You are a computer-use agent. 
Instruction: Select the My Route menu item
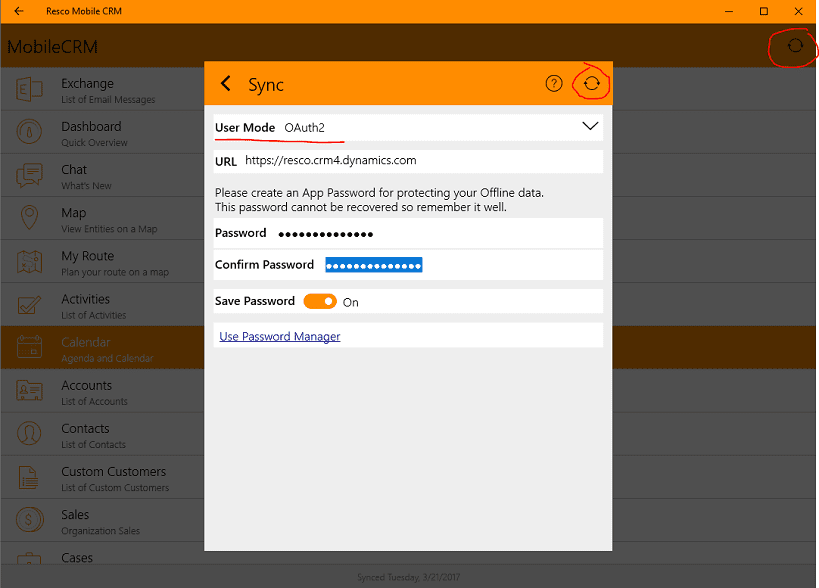pos(102,262)
